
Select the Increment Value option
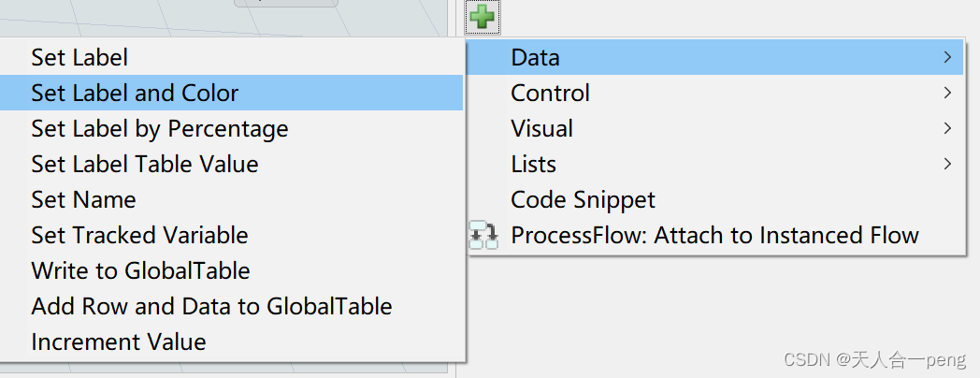tap(118, 342)
